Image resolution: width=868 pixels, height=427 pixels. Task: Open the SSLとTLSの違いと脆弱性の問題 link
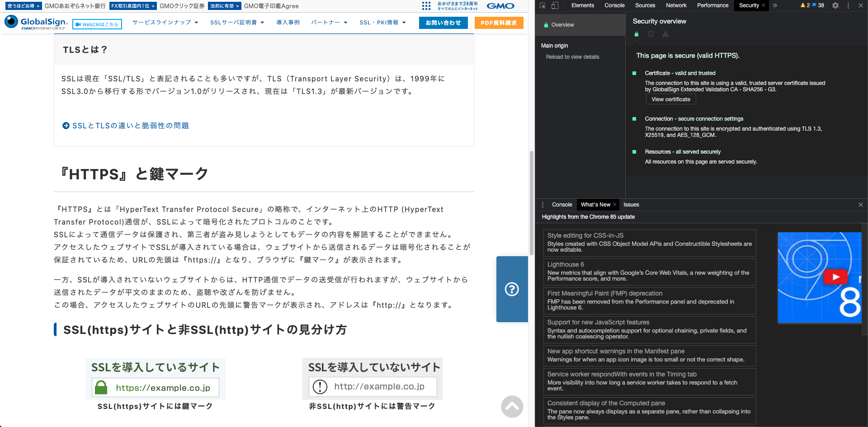(x=130, y=126)
